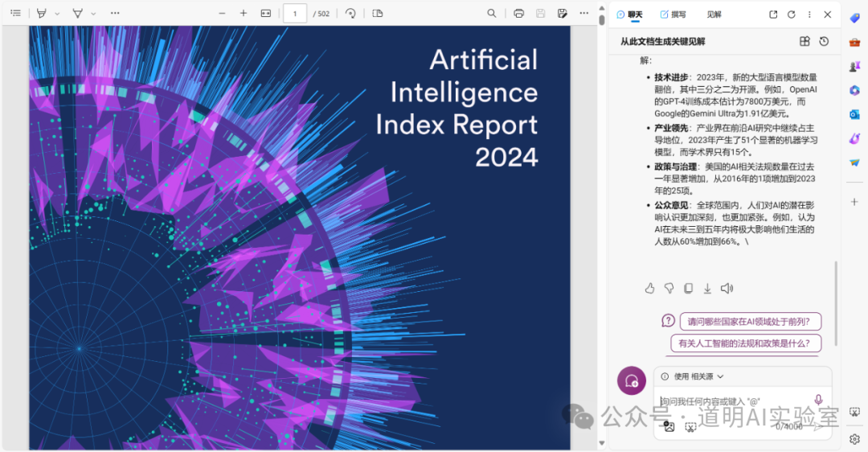Click the rotate page icon
This screenshot has height=452, width=868.
[350, 13]
